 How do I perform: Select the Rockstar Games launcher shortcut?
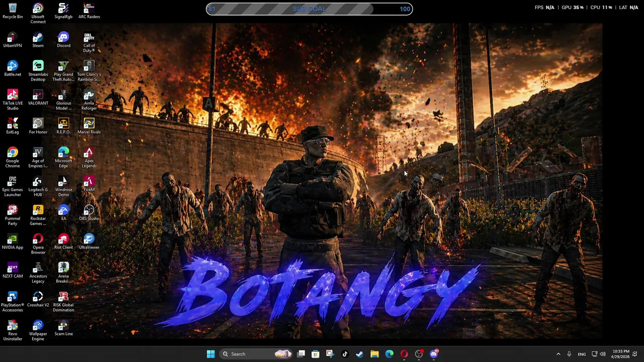[x=38, y=215]
